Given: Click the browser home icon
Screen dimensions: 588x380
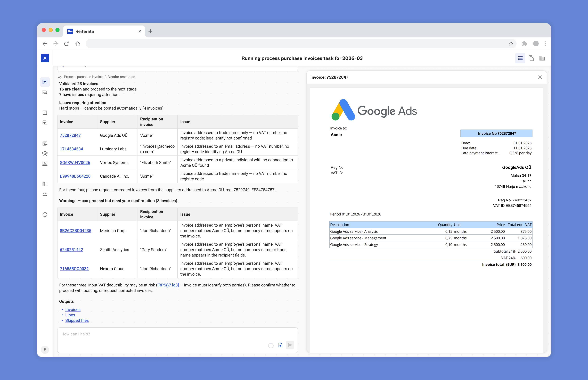Looking at the screenshot, I should 78,44.
